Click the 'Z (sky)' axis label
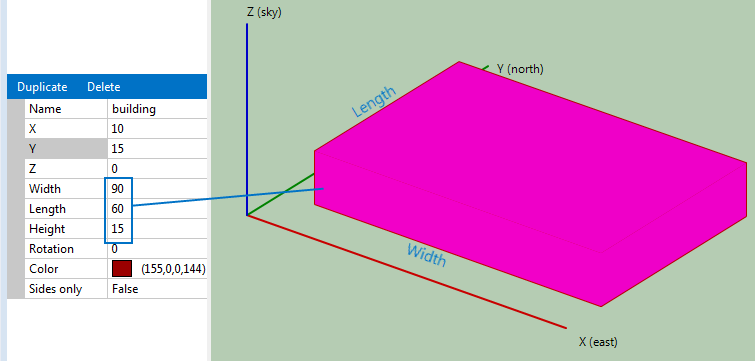Viewport: 755px width, 361px height. (x=264, y=13)
